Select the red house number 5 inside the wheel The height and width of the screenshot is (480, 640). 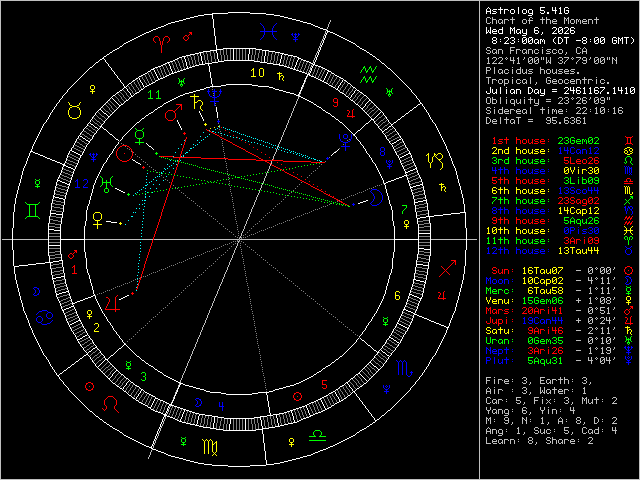[x=324, y=384]
